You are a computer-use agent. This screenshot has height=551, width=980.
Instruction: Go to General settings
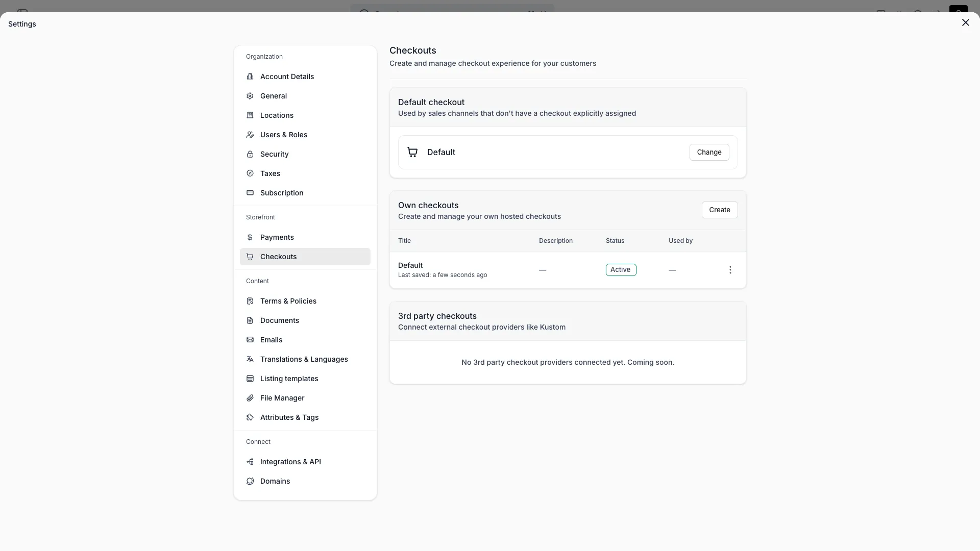tap(305, 96)
